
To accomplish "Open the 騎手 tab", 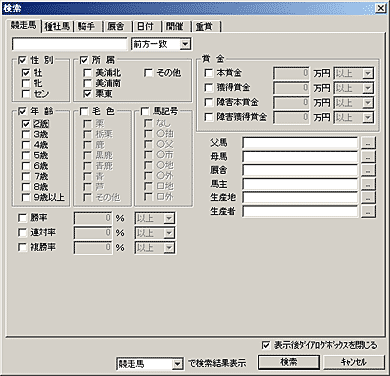I will (x=87, y=26).
